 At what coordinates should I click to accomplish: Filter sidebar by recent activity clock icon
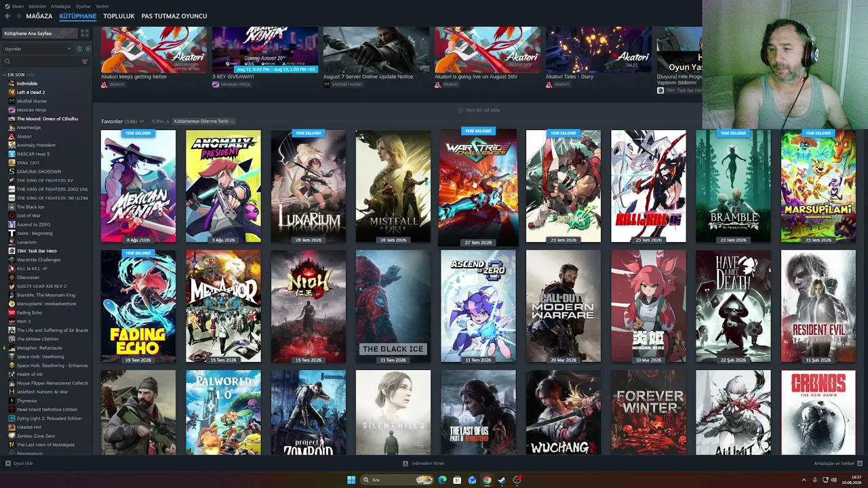point(79,49)
